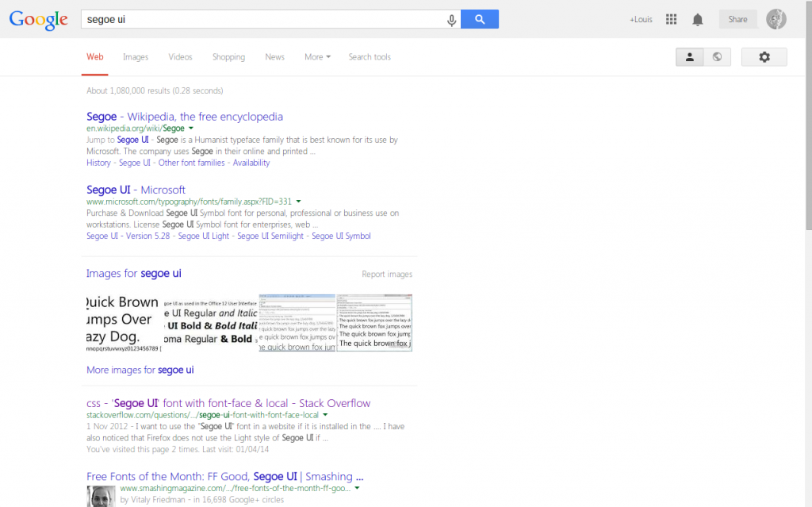Open Segoe UI - Microsoft result

click(136, 190)
